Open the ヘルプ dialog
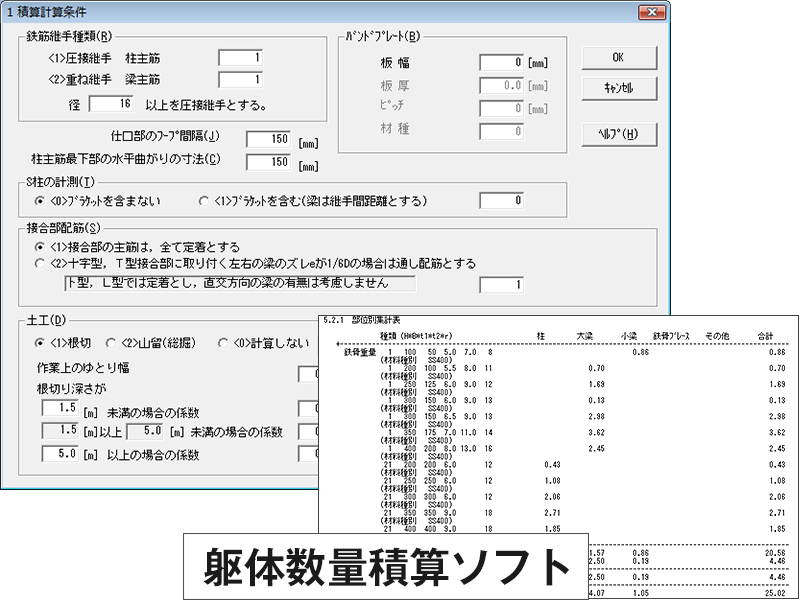 click(618, 133)
